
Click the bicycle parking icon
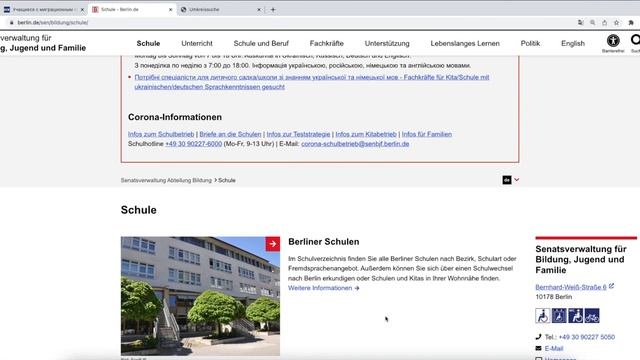[x=592, y=316]
